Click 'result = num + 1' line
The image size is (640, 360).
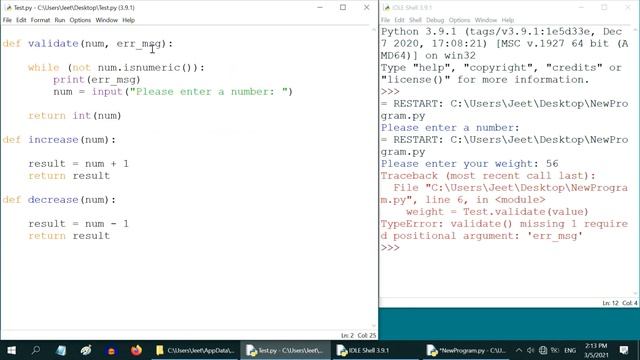[x=78, y=164]
